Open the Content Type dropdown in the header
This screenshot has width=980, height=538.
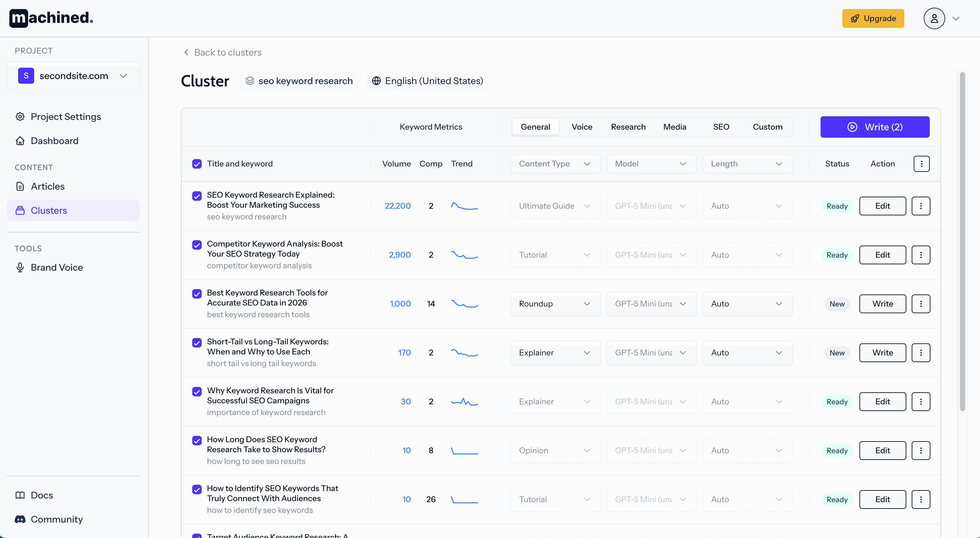[x=555, y=163]
